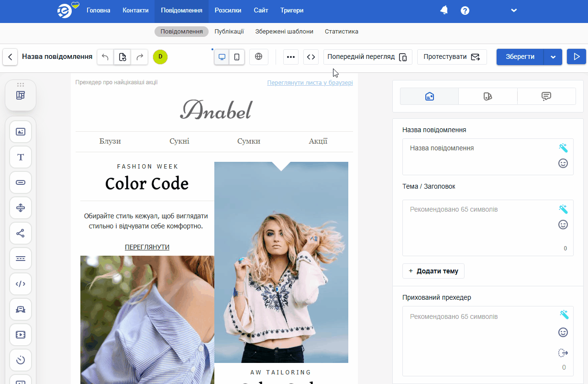Go back with the left arrow button
The width and height of the screenshot is (588, 384).
point(10,57)
